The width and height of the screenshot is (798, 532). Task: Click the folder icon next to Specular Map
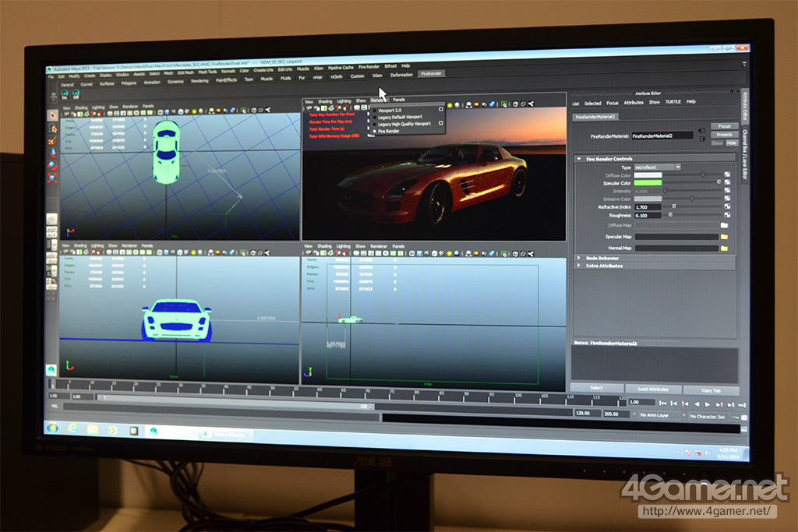pyautogui.click(x=724, y=236)
